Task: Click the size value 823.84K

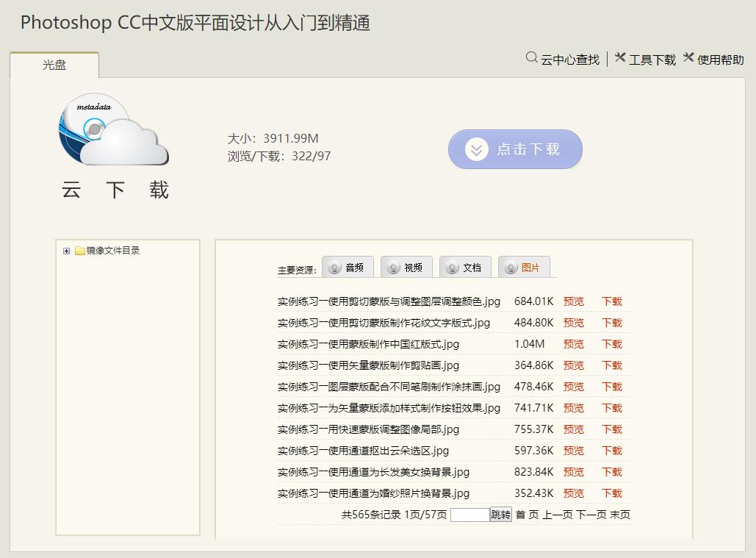Action: [x=533, y=472]
